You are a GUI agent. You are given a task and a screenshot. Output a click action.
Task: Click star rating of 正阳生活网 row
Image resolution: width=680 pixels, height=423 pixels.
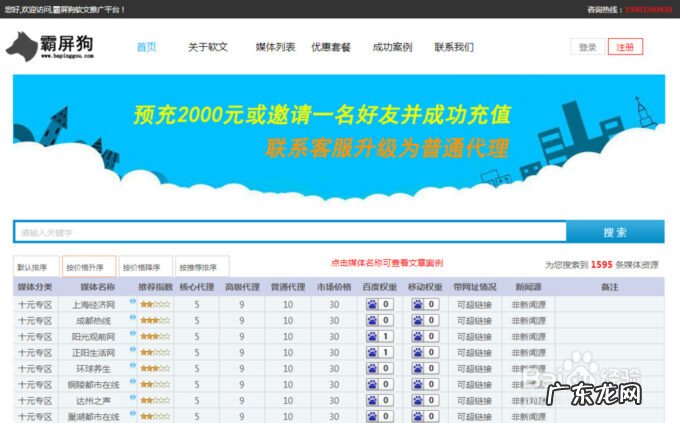[155, 353]
